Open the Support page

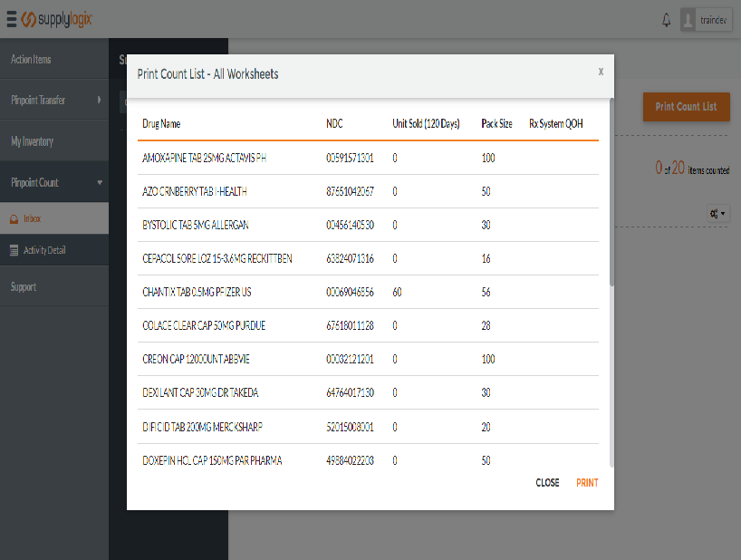[x=24, y=287]
